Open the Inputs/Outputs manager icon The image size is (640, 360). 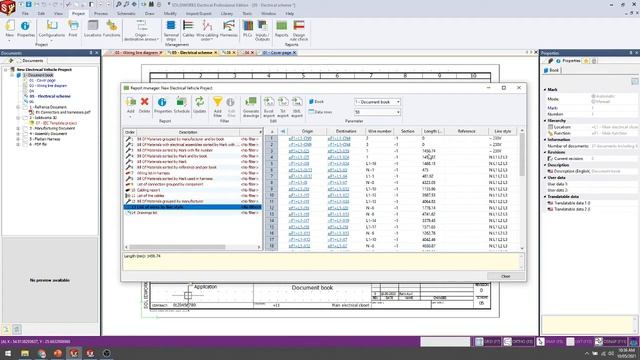click(x=262, y=26)
